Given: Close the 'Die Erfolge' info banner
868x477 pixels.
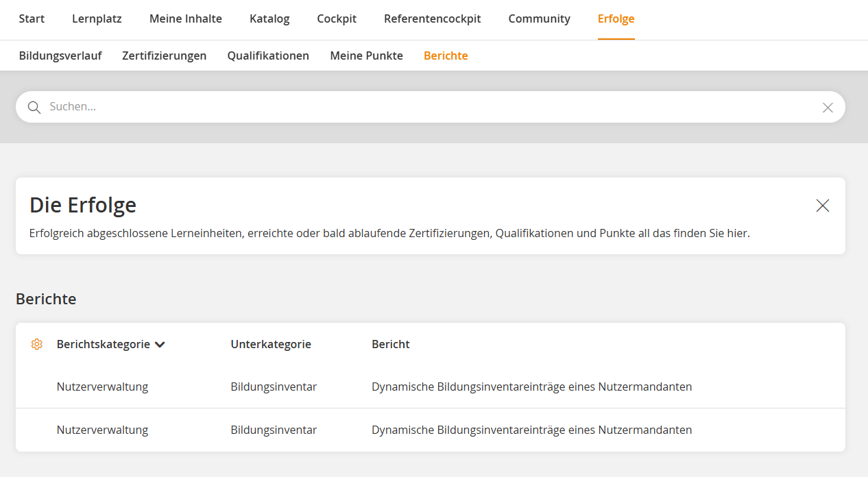Looking at the screenshot, I should [x=823, y=206].
